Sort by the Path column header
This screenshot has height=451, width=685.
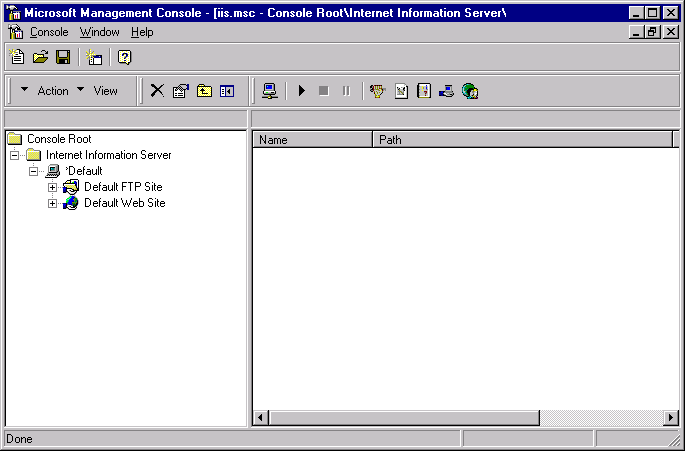point(522,140)
